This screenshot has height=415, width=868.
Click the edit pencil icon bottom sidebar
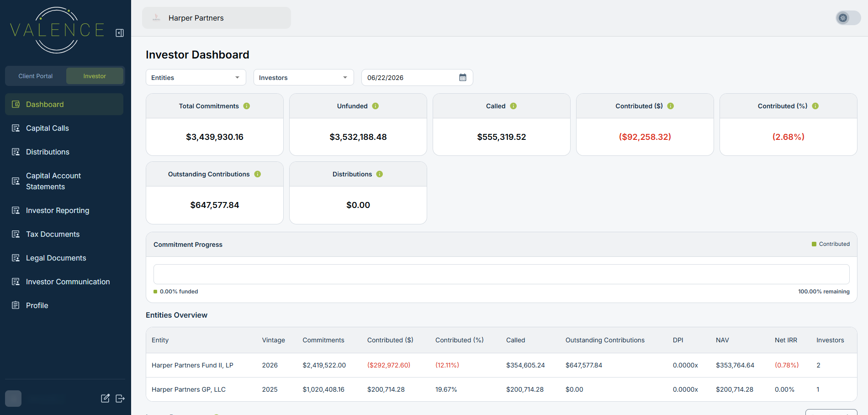click(105, 398)
